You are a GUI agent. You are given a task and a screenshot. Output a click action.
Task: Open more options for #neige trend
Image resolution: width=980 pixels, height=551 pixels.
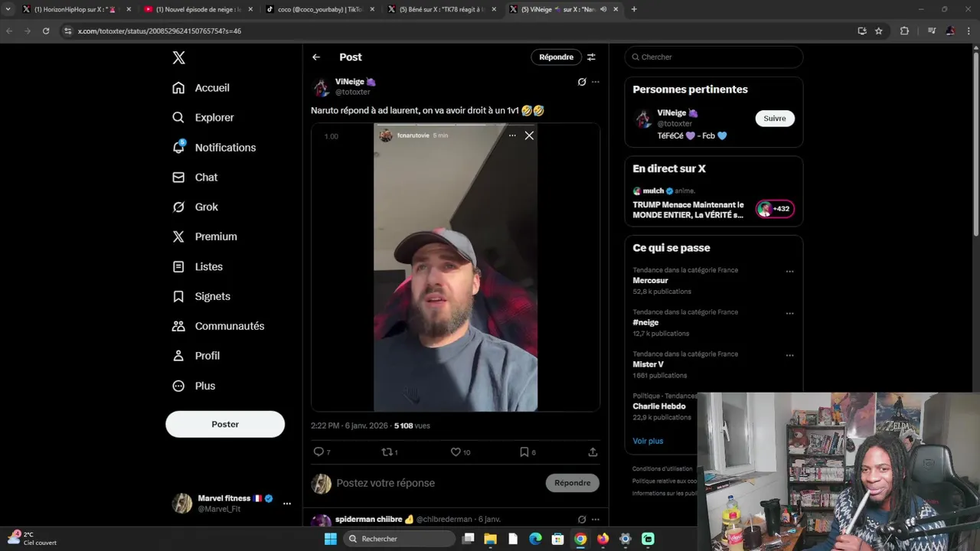pos(789,314)
